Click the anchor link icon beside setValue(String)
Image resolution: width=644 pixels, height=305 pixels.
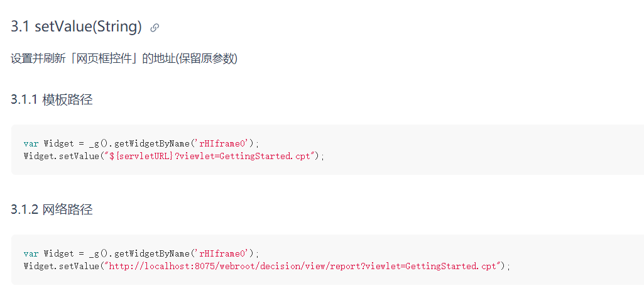click(155, 28)
